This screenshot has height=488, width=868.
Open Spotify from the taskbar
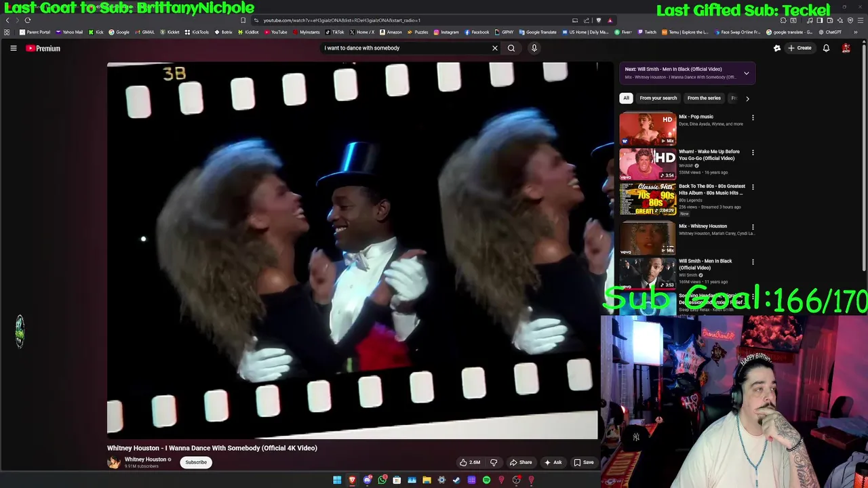(486, 480)
